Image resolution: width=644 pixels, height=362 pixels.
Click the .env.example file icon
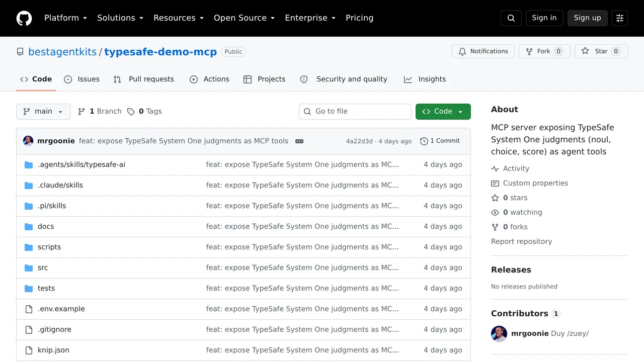click(29, 309)
